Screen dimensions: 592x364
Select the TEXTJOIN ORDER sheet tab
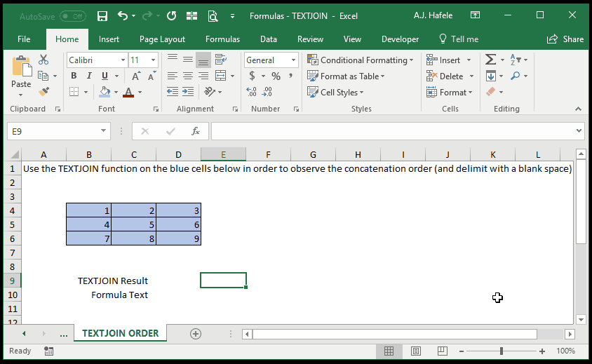(x=121, y=333)
